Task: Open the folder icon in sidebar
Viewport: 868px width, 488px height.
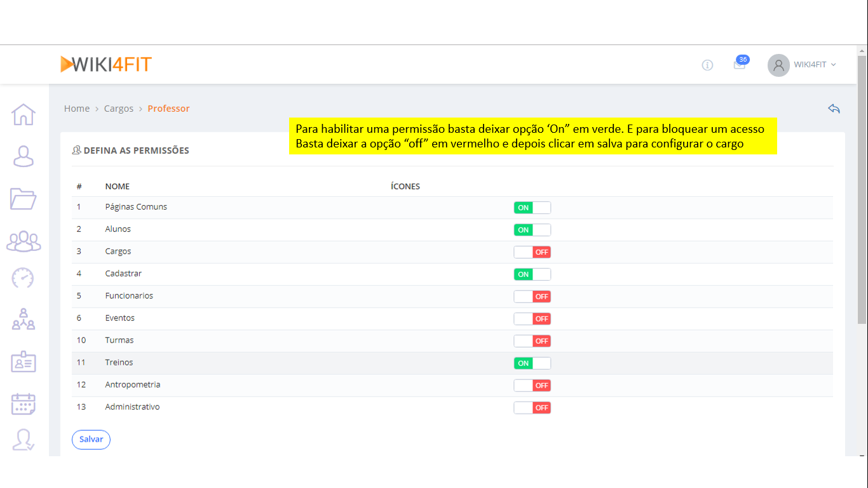Action: pos(24,198)
